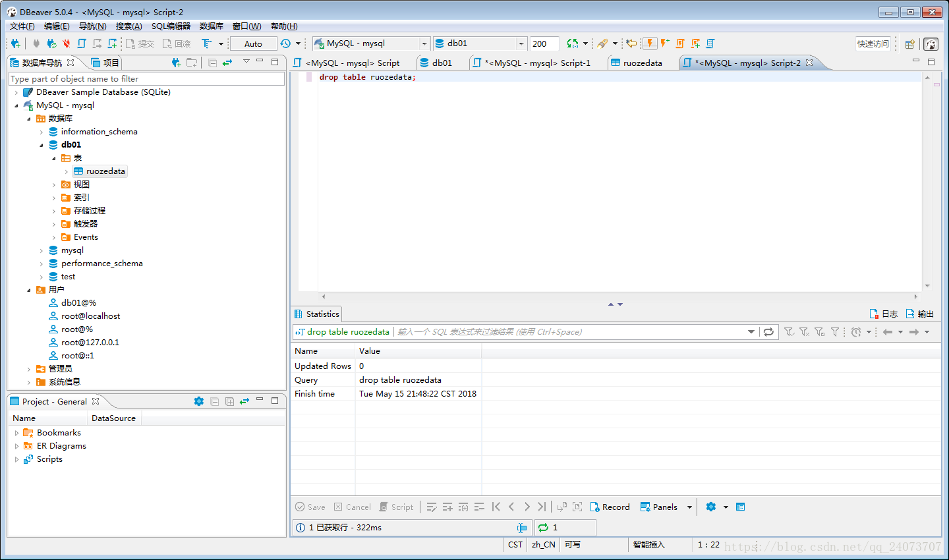
Task: Click the results settings gear icon
Action: pyautogui.click(x=710, y=507)
